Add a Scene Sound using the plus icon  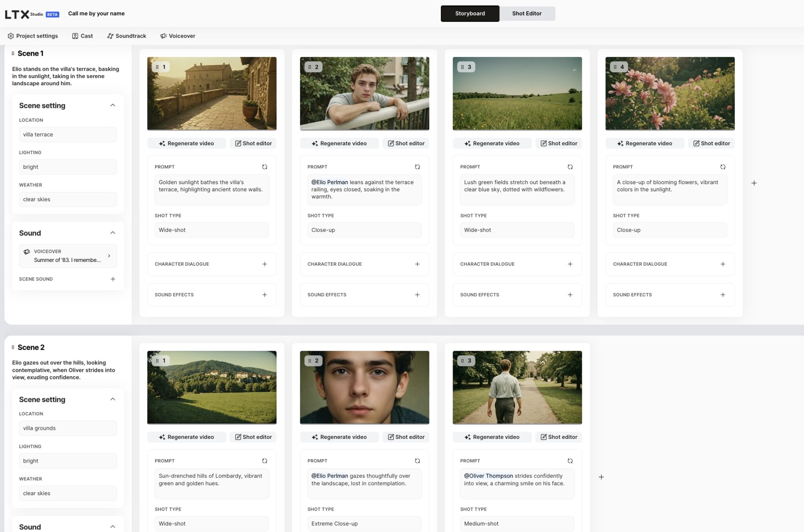tap(113, 279)
